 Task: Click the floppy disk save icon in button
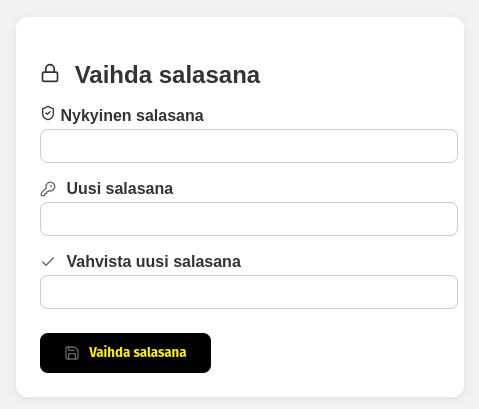click(x=72, y=353)
